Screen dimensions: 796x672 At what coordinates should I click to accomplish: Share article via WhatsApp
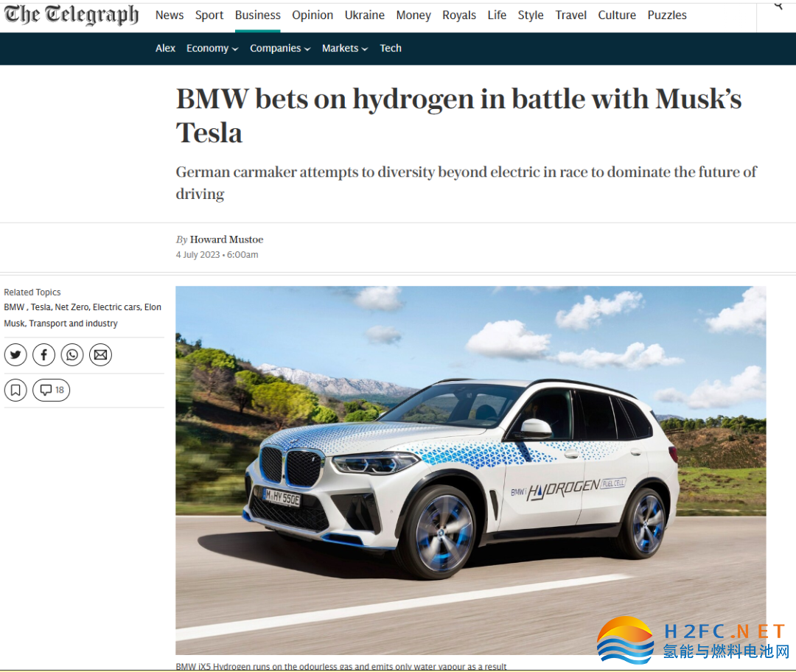pyautogui.click(x=72, y=354)
